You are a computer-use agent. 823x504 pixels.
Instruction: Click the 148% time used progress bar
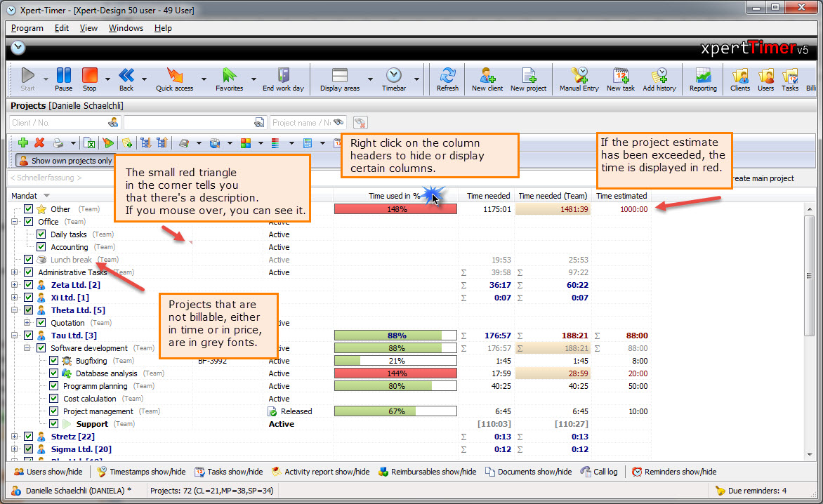[x=395, y=209]
